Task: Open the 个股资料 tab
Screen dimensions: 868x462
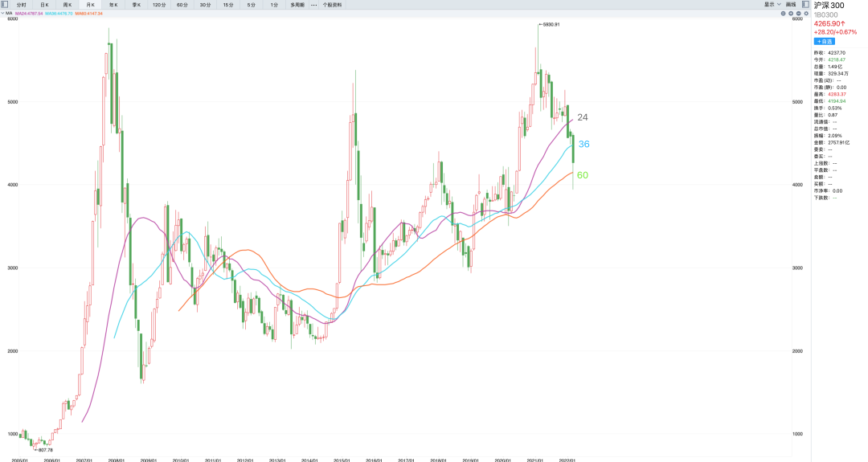Action: [332, 5]
